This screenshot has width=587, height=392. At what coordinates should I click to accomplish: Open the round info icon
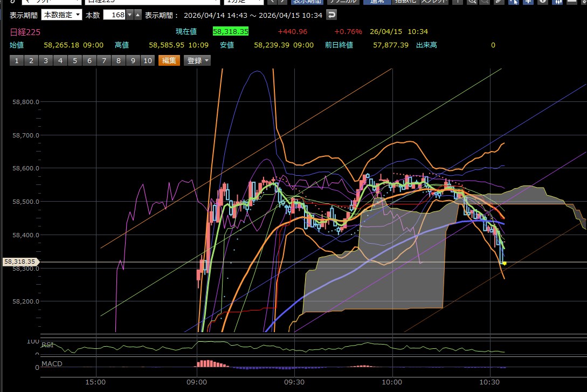point(542,2)
